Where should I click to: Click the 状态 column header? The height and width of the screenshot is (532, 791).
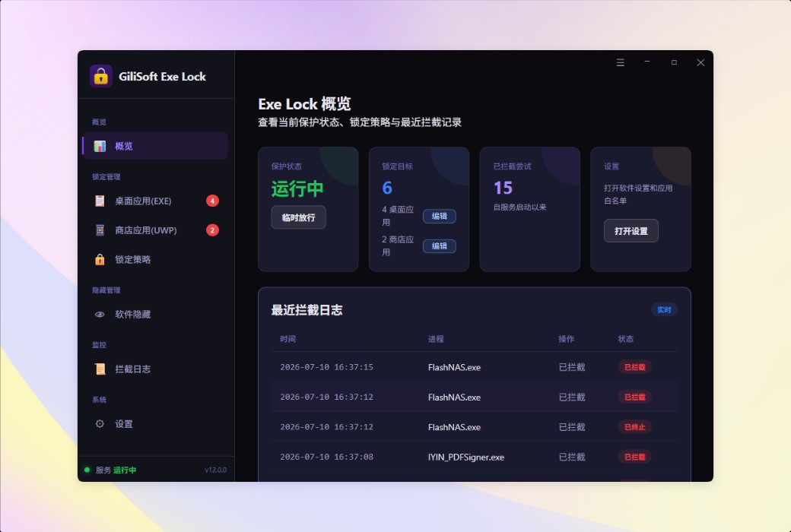click(x=625, y=339)
